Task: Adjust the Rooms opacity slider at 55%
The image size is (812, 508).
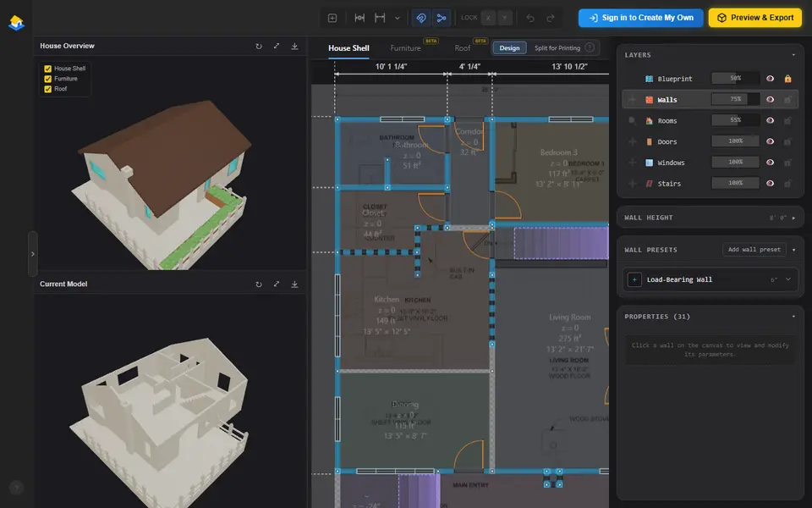Action: [735, 120]
